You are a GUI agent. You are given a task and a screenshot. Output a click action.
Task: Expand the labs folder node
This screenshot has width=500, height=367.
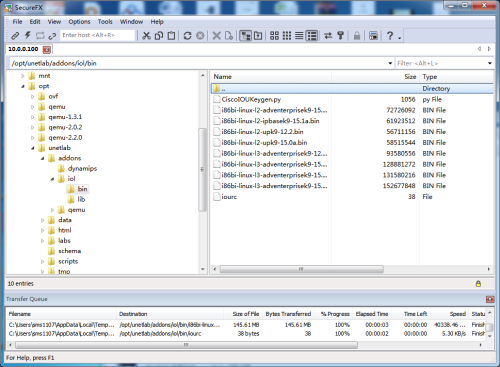coord(42,241)
